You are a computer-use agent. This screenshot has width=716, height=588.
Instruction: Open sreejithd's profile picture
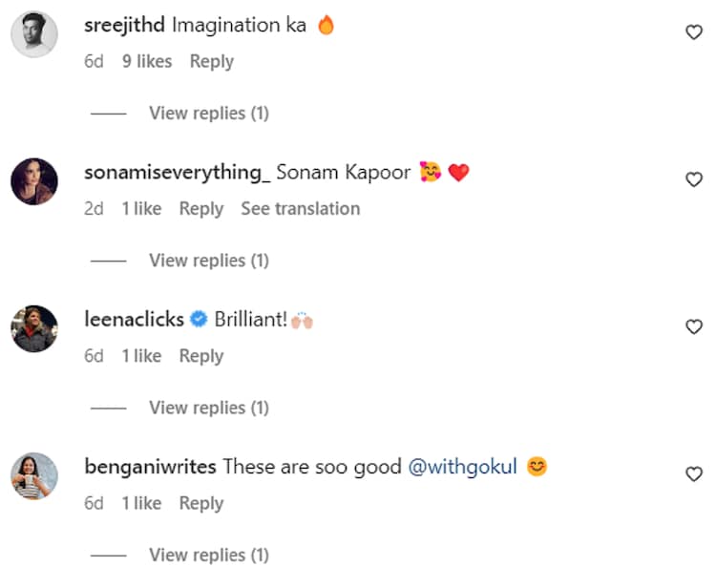tap(34, 33)
